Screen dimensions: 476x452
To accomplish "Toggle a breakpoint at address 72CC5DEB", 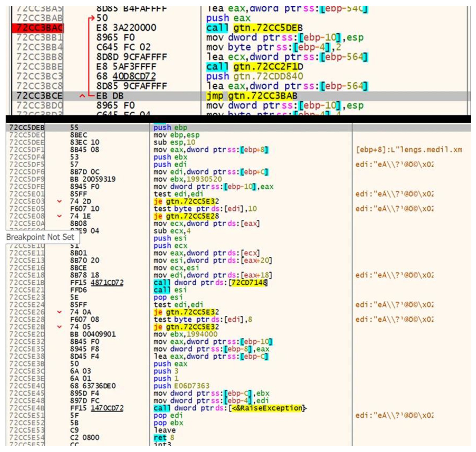I will pyautogui.click(x=27, y=127).
